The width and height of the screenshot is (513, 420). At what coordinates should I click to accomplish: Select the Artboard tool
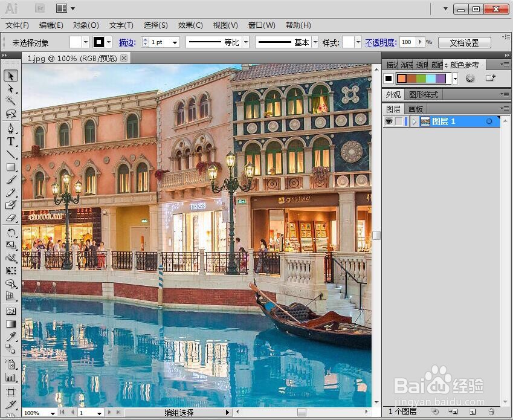coord(11,392)
